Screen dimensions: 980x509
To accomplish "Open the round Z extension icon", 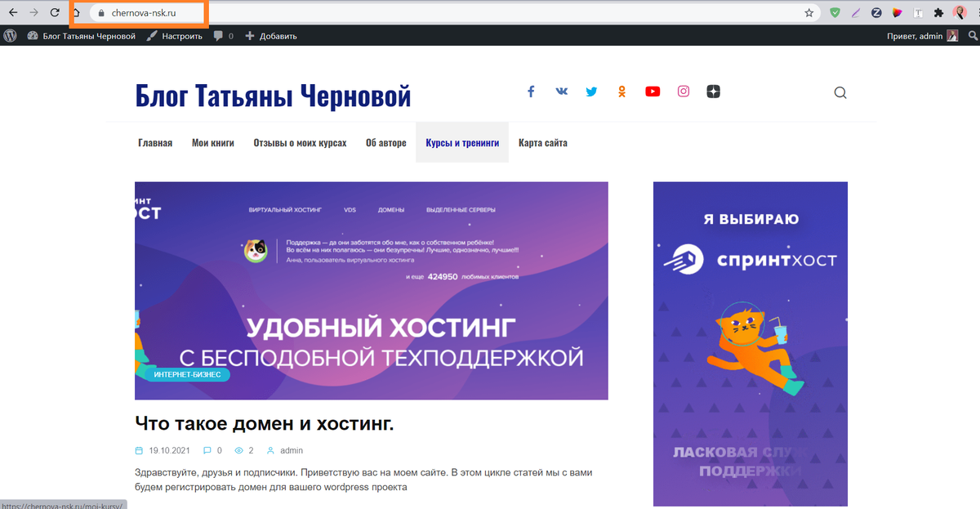I will [876, 13].
